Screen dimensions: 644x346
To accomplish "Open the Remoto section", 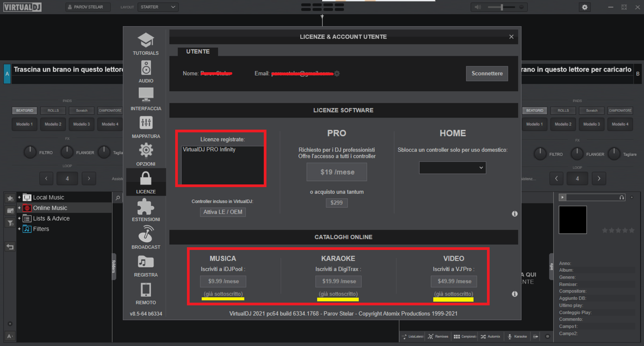I will point(145,293).
